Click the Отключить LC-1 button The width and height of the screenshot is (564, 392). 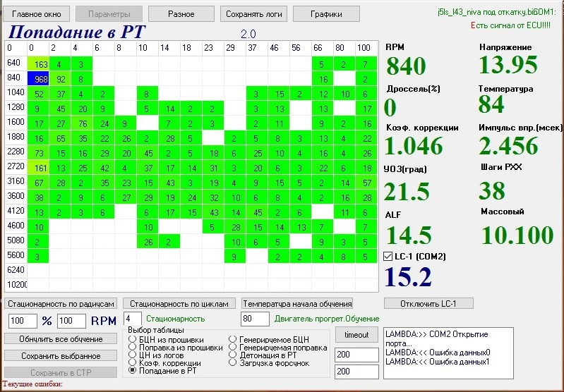click(428, 304)
